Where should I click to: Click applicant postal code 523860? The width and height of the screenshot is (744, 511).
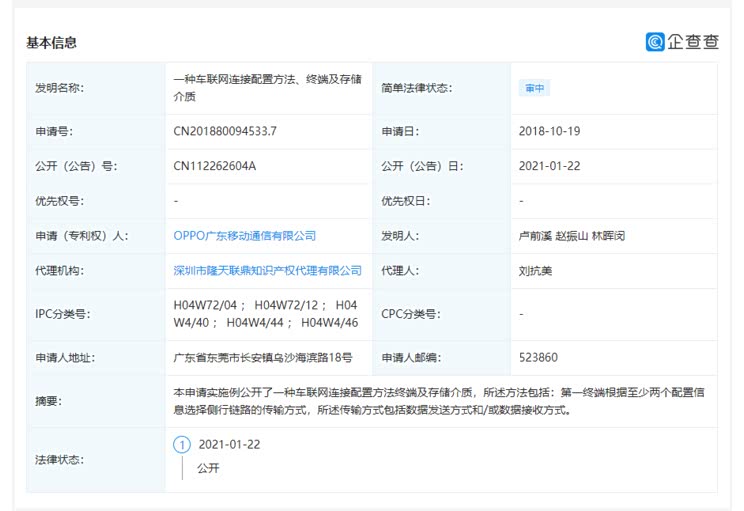pos(538,357)
